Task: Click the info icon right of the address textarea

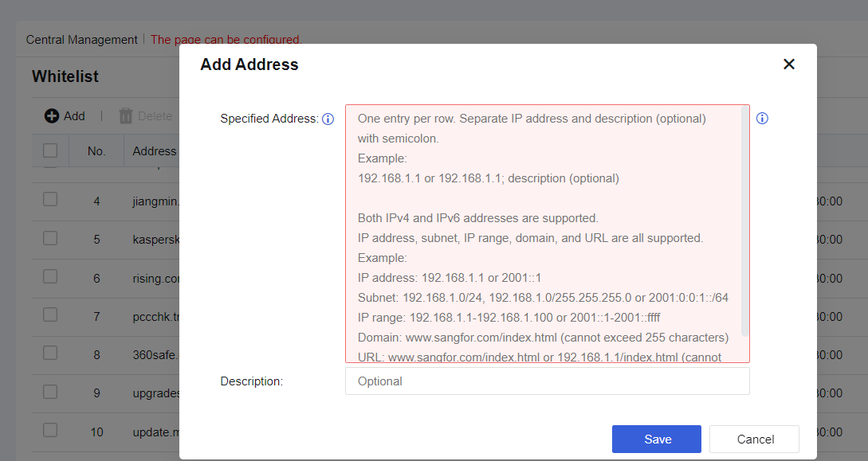Action: [x=762, y=119]
